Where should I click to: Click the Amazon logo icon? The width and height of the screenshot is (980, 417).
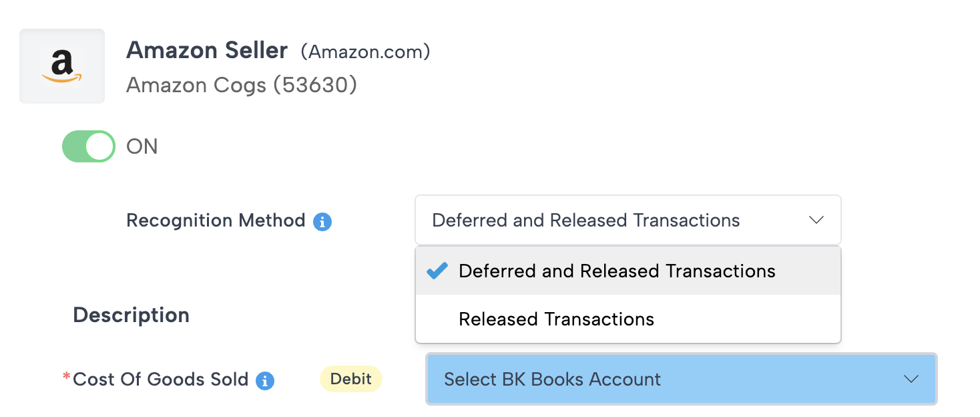click(x=62, y=66)
